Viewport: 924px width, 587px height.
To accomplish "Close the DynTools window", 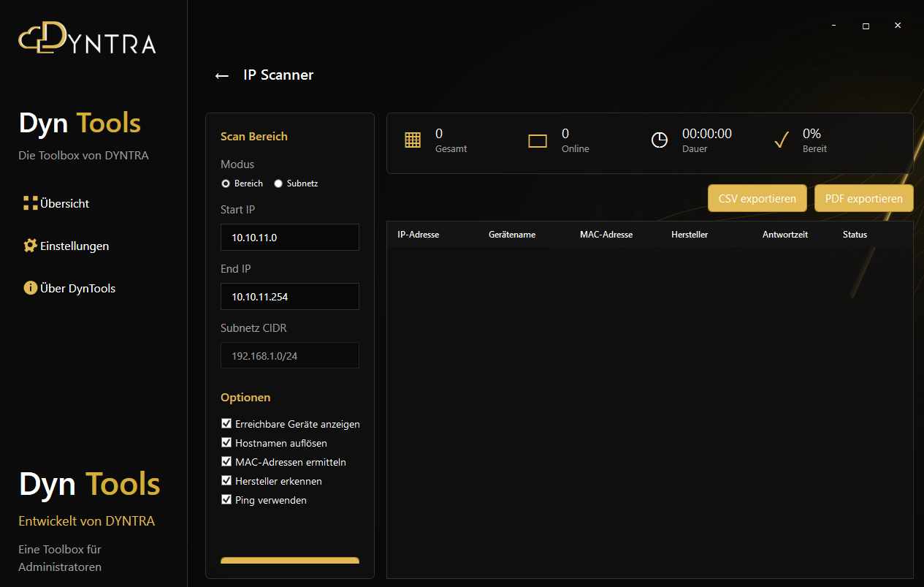I will coord(898,26).
